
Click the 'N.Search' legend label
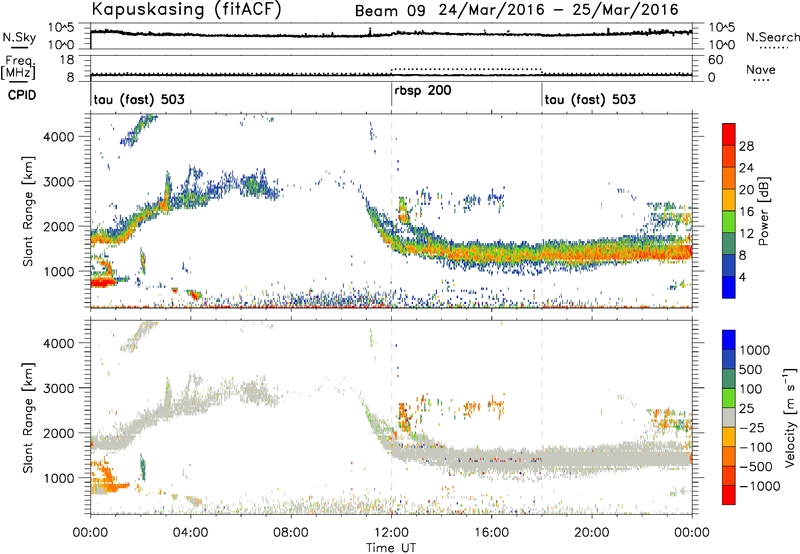[x=772, y=37]
